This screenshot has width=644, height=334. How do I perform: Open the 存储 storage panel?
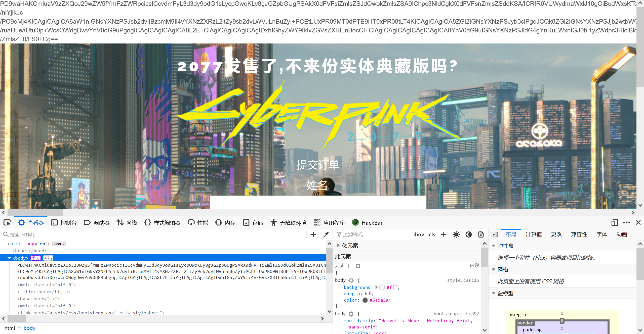(x=253, y=223)
